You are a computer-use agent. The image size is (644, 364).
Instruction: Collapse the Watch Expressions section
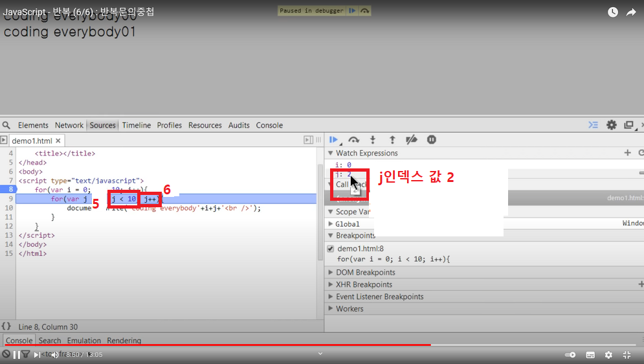pyautogui.click(x=330, y=153)
